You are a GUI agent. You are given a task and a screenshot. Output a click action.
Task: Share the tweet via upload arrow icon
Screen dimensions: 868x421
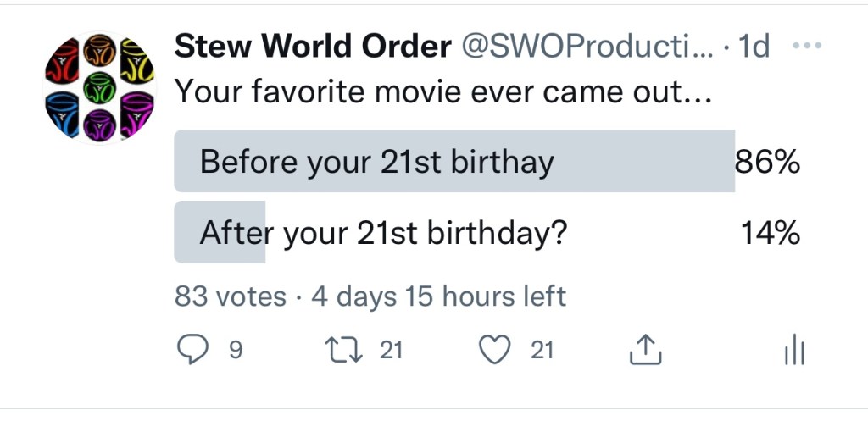tap(644, 350)
